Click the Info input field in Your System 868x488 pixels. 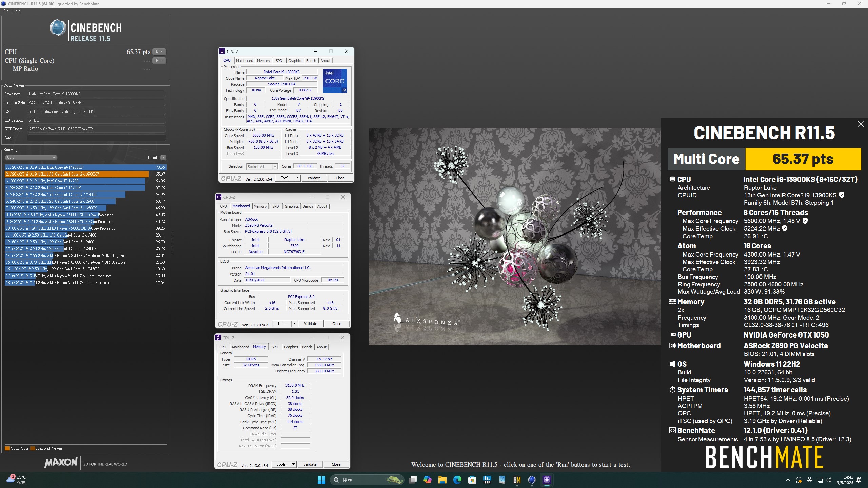pos(97,138)
